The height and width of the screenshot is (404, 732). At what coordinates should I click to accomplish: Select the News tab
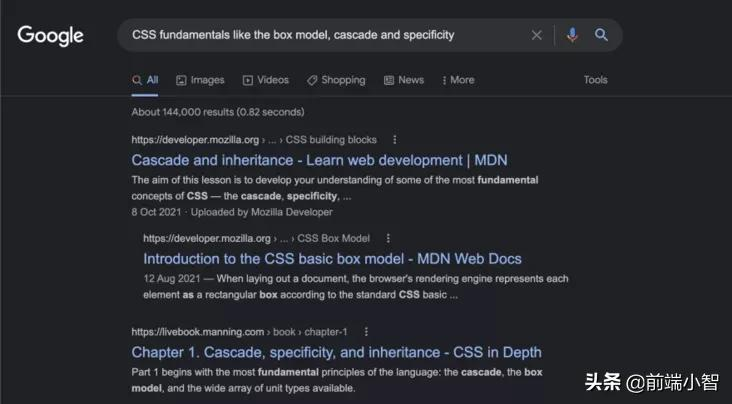point(404,80)
